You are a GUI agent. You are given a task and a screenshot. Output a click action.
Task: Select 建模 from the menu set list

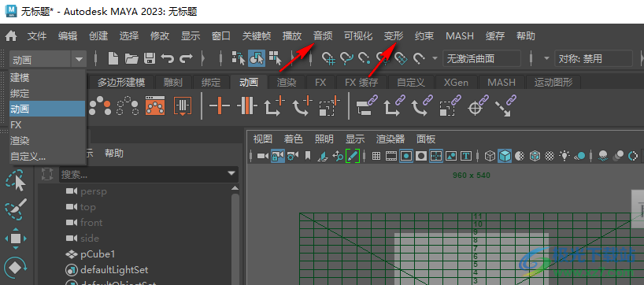click(48, 77)
